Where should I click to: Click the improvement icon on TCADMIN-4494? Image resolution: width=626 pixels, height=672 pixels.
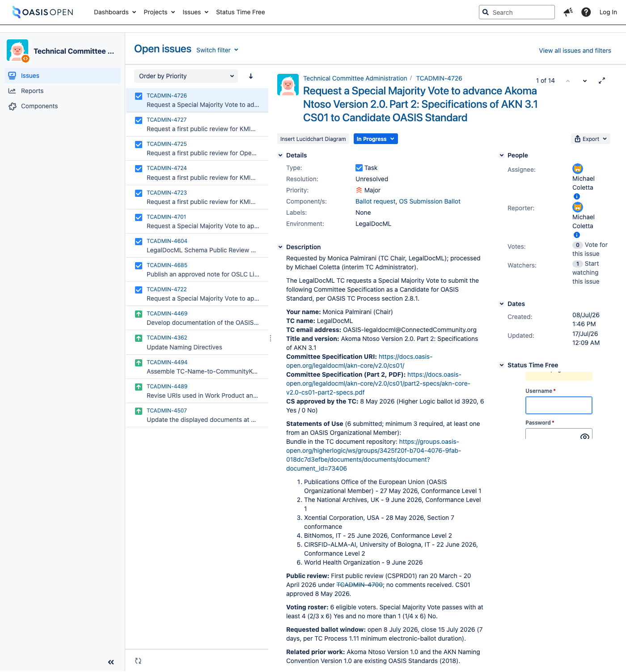pyautogui.click(x=139, y=363)
